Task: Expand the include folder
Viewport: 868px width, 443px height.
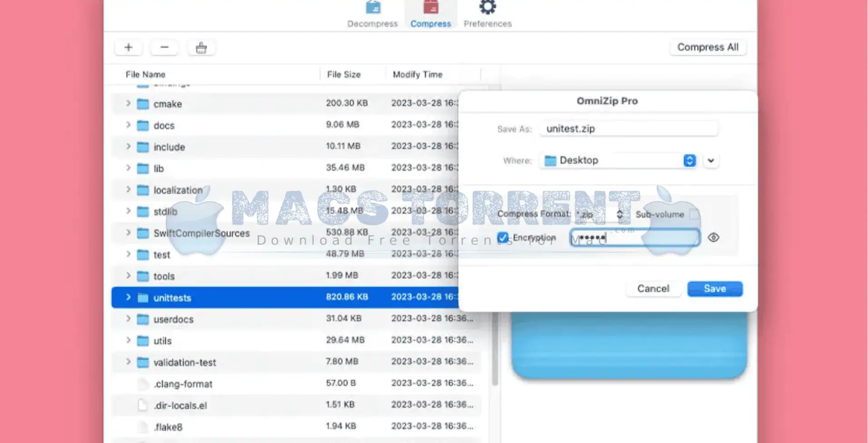Action: coord(128,147)
